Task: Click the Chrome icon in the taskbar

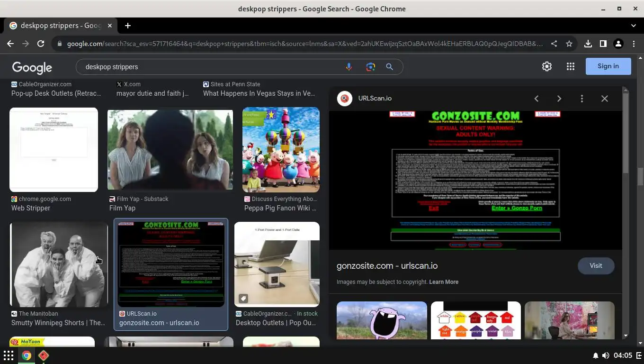Action: pyautogui.click(x=27, y=355)
